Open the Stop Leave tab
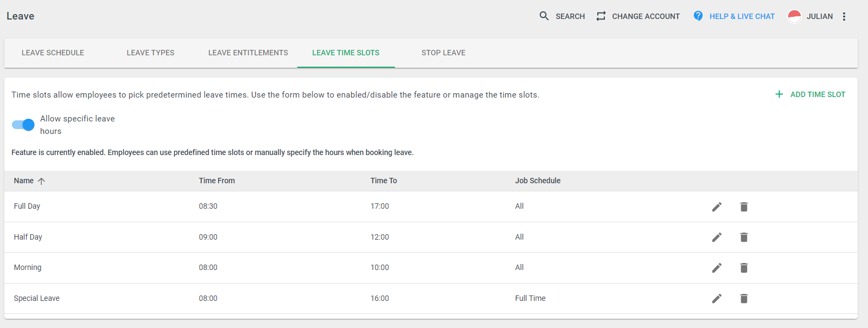This screenshot has height=328, width=868. click(443, 53)
